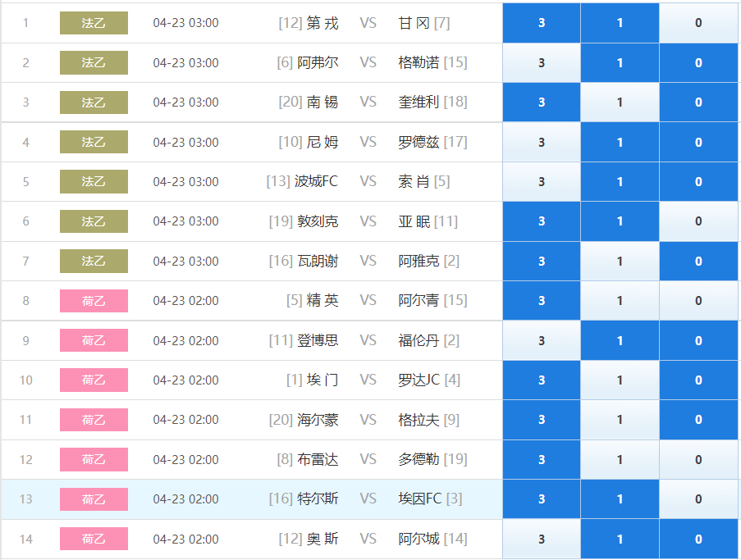Click the 法乙 league tag in row 1

pos(94,23)
